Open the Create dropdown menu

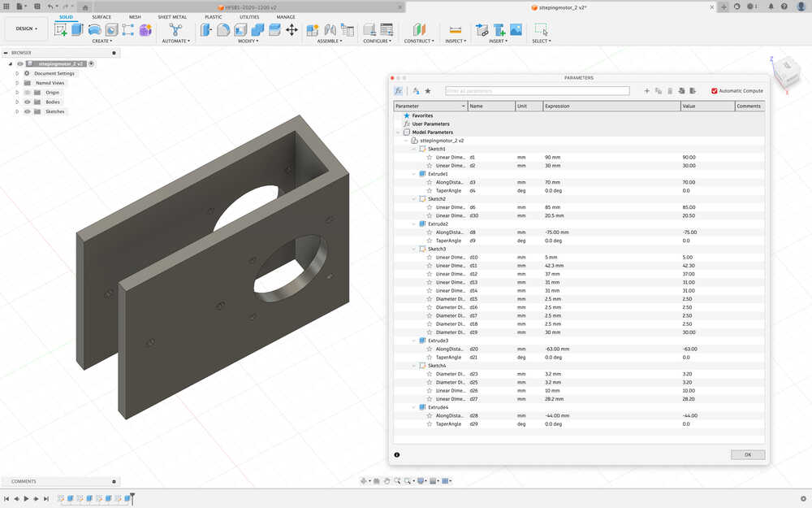[102, 41]
